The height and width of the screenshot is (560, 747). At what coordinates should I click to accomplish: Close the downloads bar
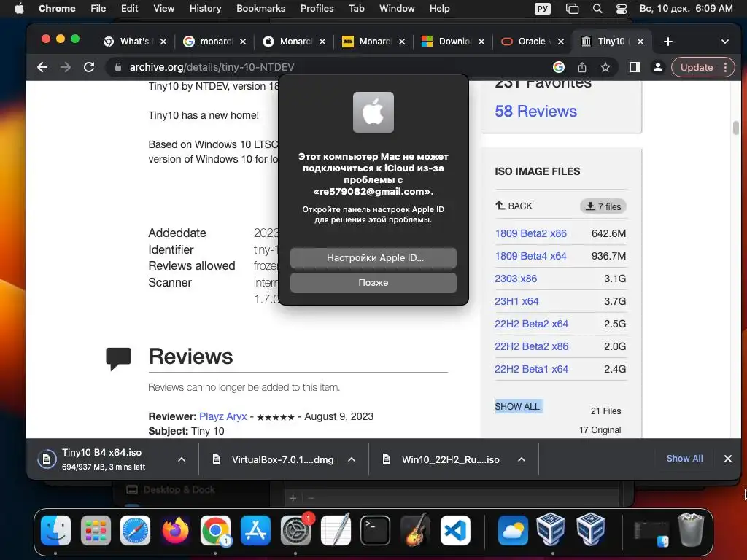728,459
